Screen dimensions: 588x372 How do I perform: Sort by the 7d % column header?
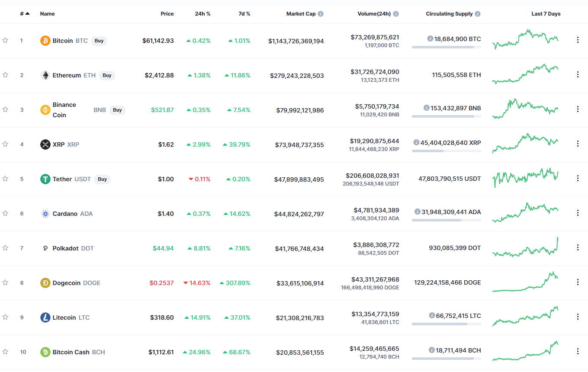(x=244, y=14)
